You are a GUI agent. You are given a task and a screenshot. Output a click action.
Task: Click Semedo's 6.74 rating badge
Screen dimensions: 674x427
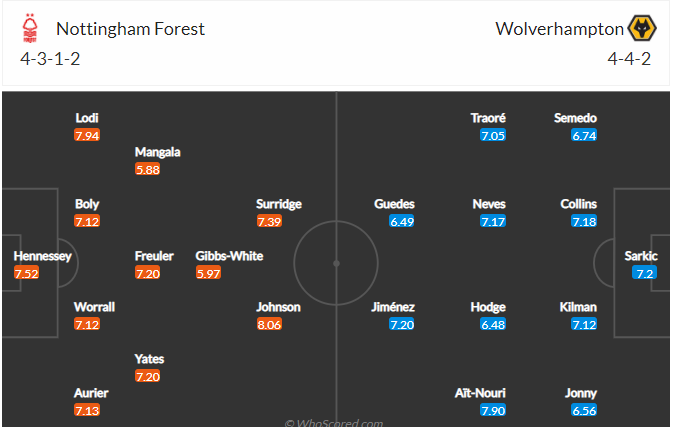tap(584, 135)
